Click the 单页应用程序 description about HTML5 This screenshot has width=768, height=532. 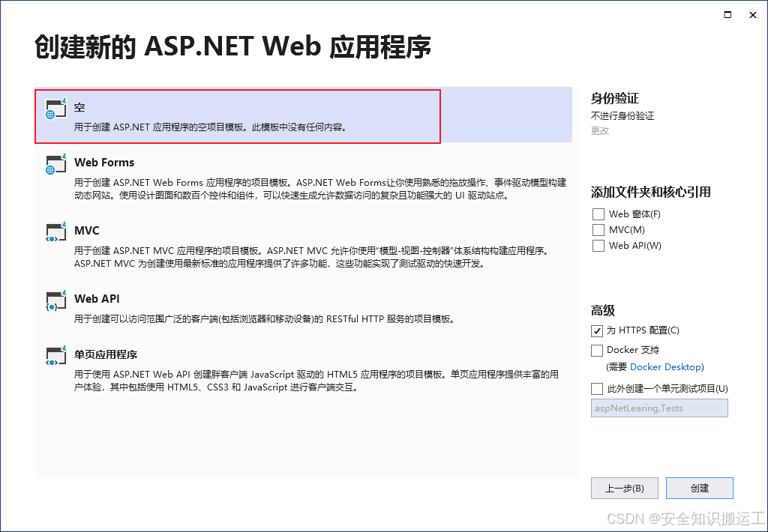coord(316,381)
